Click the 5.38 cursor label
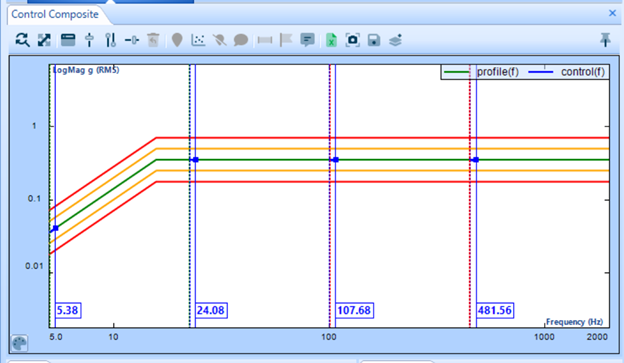624x363 pixels. pyautogui.click(x=68, y=310)
